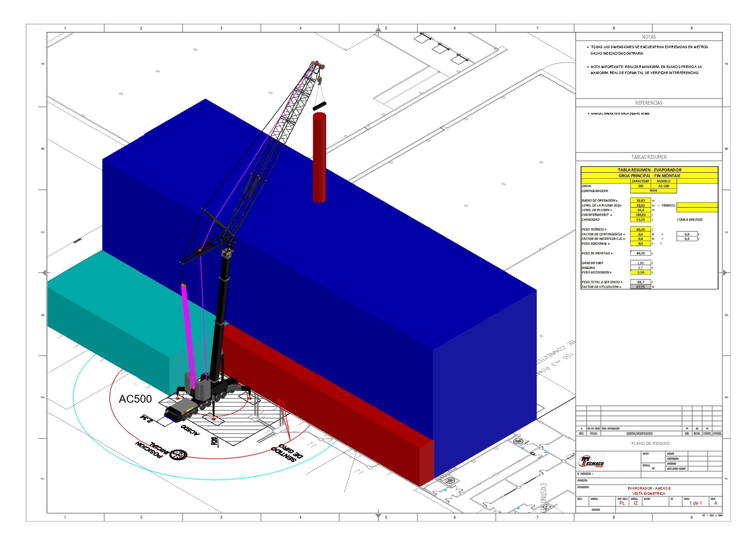Click the Factor de Utilización value 87,75
Viewport: 756px width, 534px height.
(x=640, y=287)
